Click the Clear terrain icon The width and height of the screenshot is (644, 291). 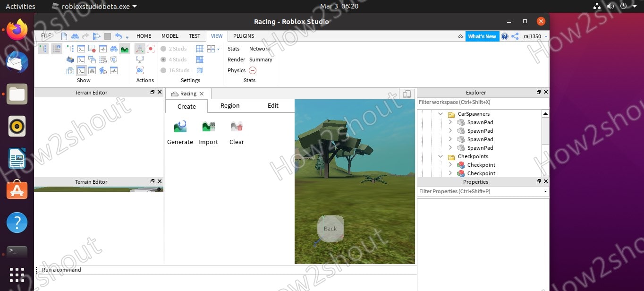[237, 127]
